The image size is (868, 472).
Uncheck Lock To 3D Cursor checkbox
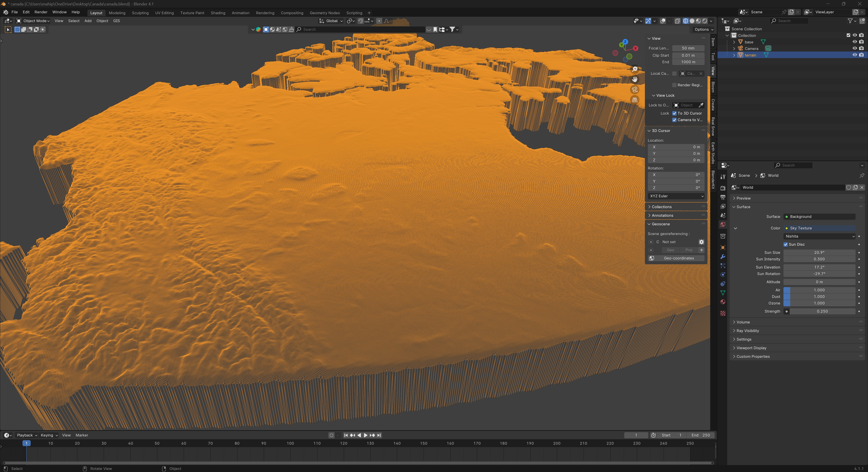674,113
